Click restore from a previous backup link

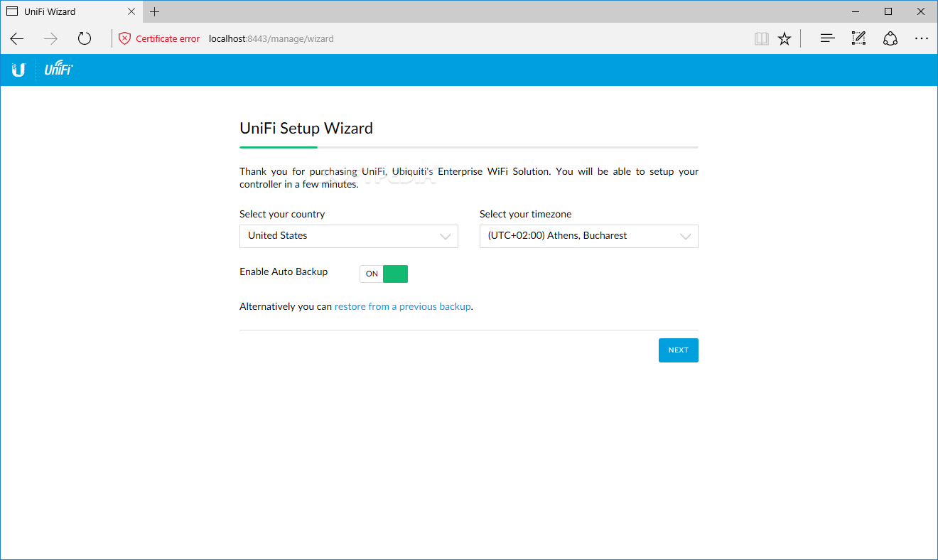coord(403,306)
